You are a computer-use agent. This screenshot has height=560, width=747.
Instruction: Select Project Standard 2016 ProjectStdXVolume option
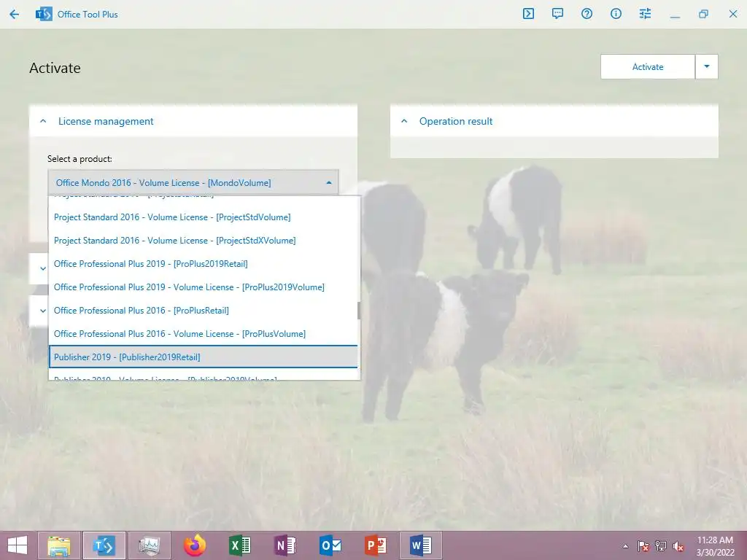(203, 241)
